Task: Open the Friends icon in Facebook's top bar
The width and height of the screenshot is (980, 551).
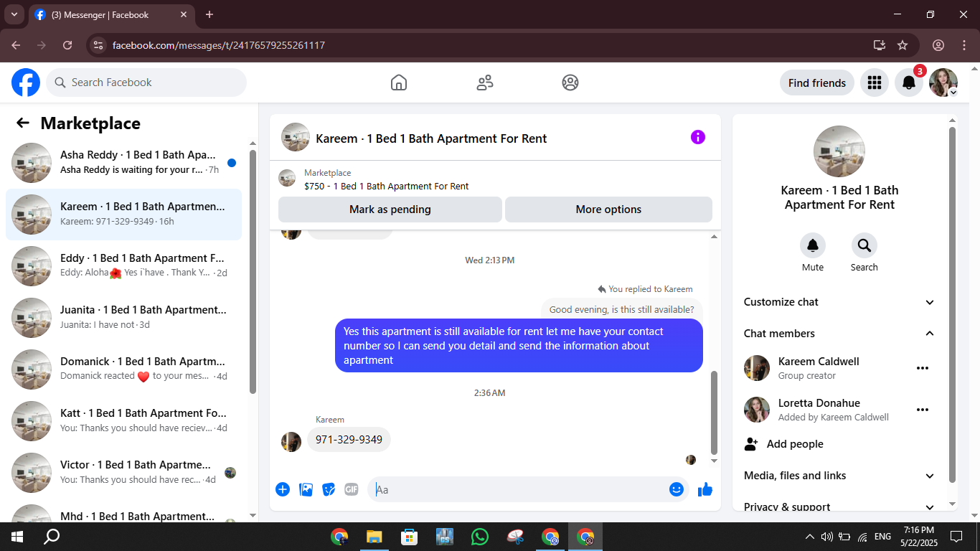Action: coord(485,83)
